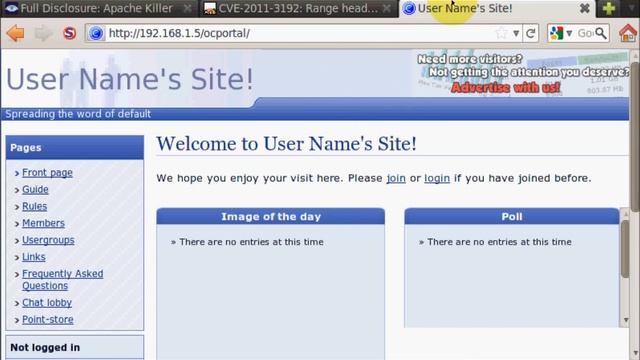Click no entries text under Image of the day
Image resolution: width=640 pixels, height=360 pixels.
[251, 242]
